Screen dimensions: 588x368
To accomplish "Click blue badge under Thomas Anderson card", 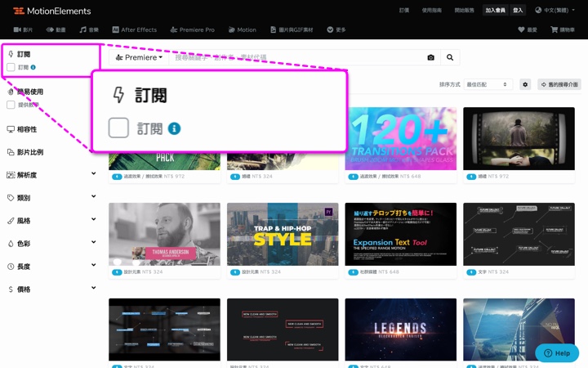I will [x=117, y=272].
